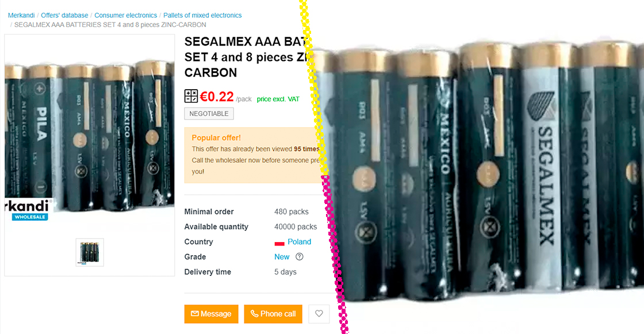Click the envelope icon on Message button

[195, 314]
